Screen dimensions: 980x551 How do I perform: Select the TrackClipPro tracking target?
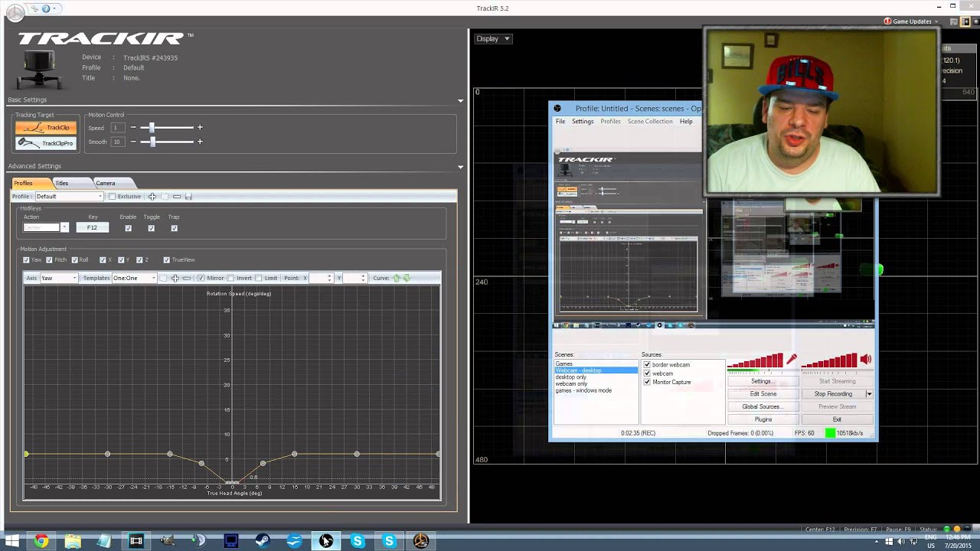(46, 143)
